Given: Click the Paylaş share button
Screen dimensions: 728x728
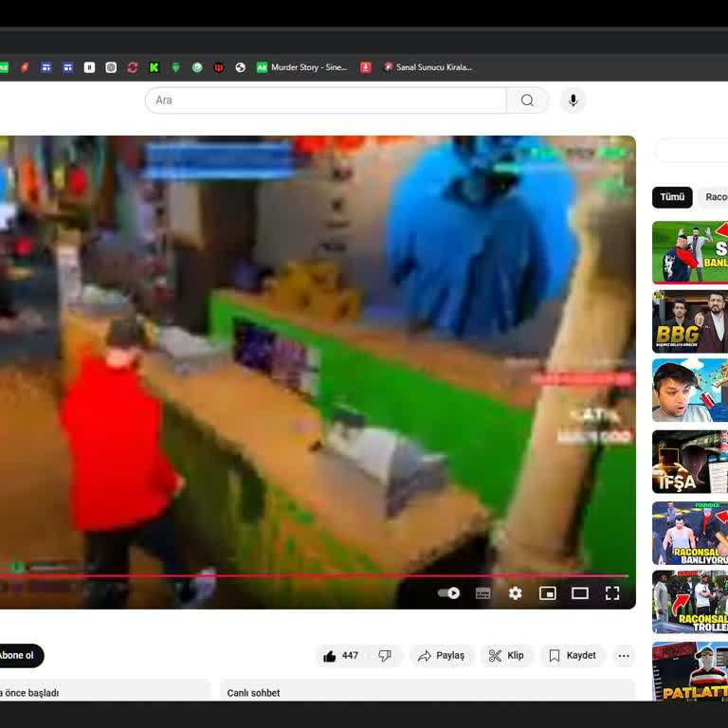Looking at the screenshot, I should click(442, 656).
